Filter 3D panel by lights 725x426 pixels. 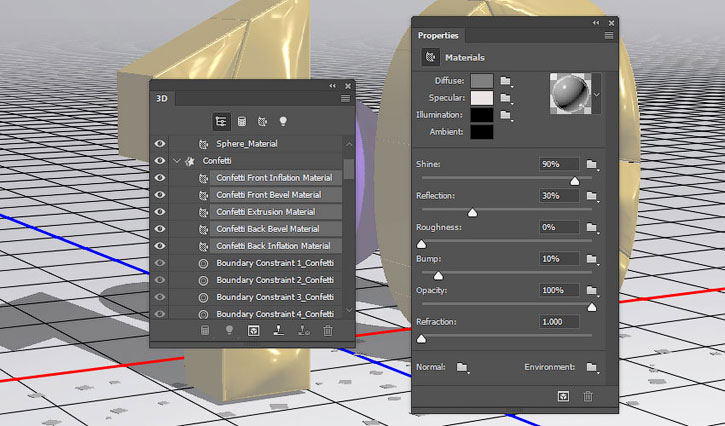coord(283,122)
